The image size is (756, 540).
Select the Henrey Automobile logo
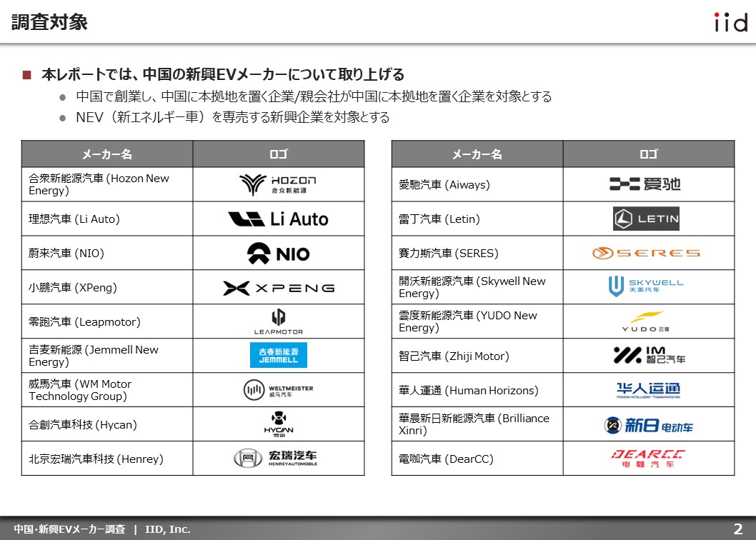[276, 458]
